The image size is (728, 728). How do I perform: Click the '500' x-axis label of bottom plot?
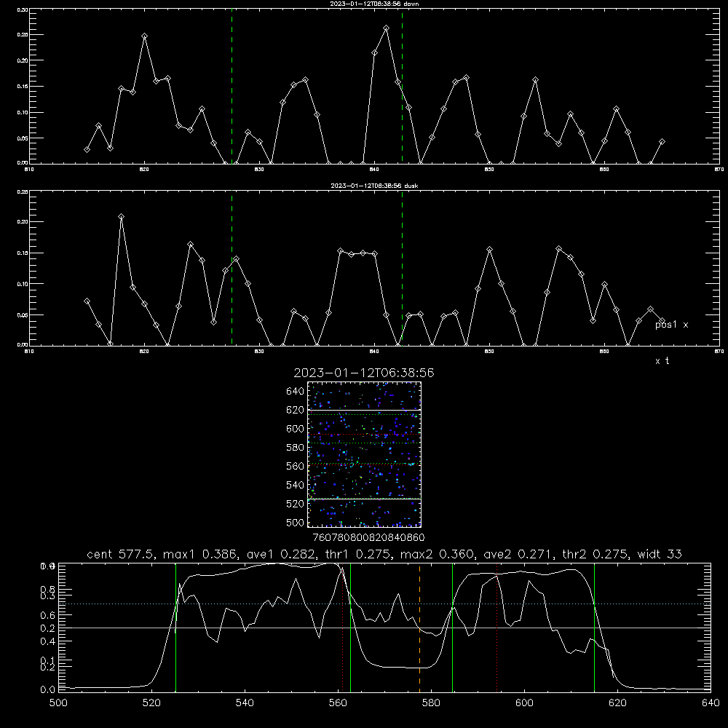58,703
